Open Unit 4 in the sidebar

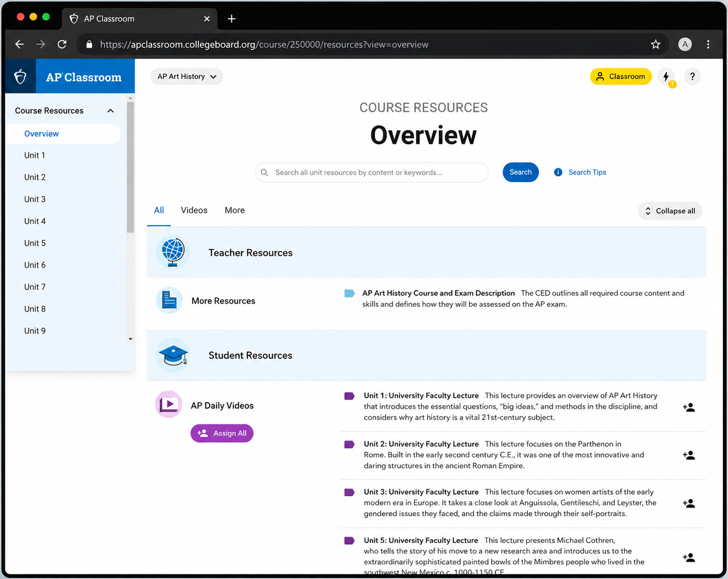pos(35,221)
